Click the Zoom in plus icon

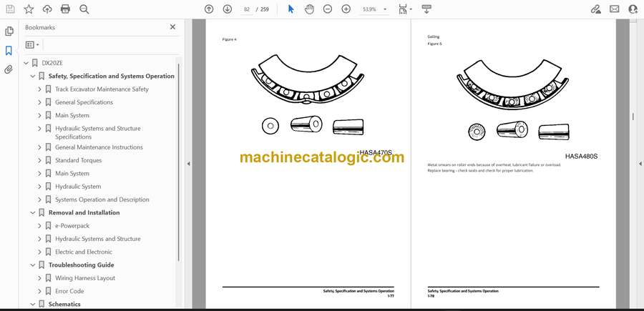346,9
